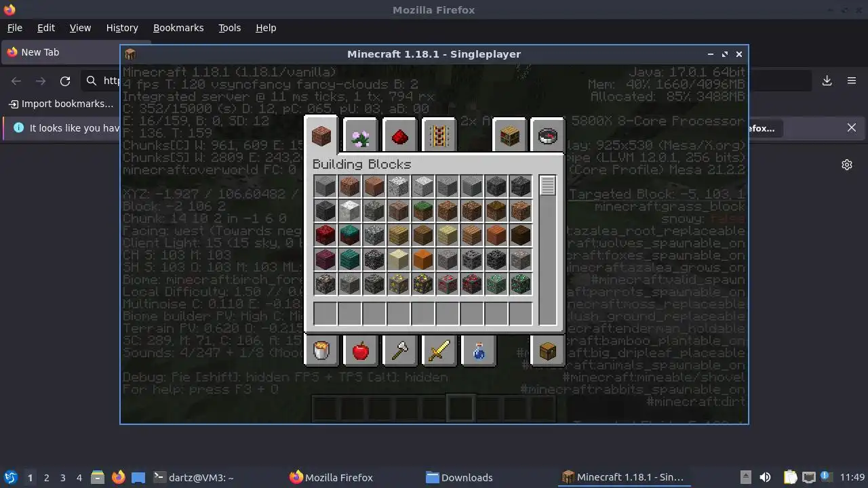The width and height of the screenshot is (868, 488).
Task: Pick the dark brown dark oak planks
Action: (x=521, y=235)
